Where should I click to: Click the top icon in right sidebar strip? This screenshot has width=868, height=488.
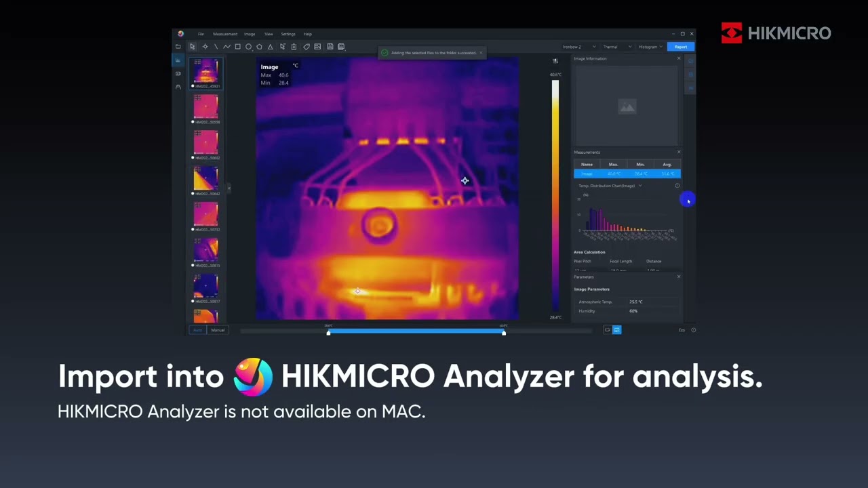690,61
